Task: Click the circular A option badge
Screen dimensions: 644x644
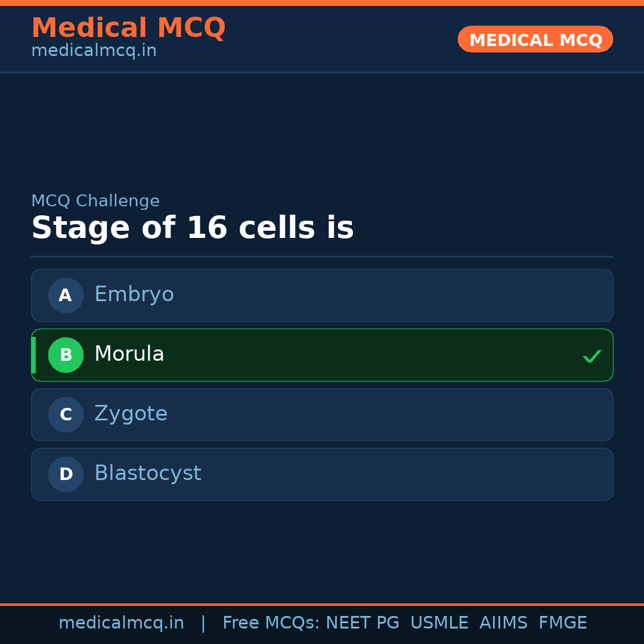Action: pyautogui.click(x=66, y=295)
